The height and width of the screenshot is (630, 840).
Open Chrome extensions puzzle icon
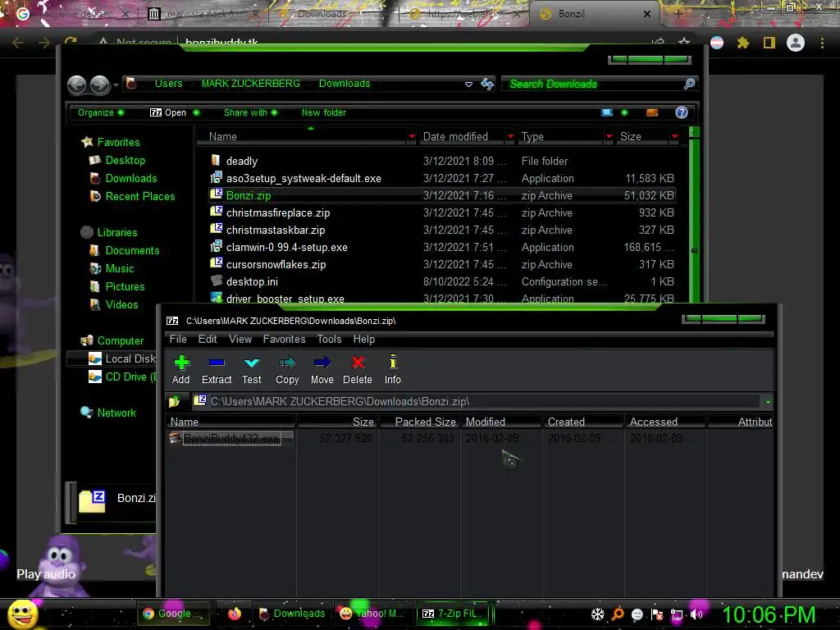click(x=743, y=43)
